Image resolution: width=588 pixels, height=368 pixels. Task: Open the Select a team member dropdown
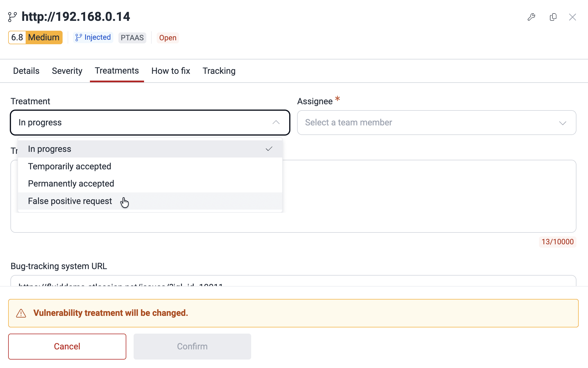437,123
